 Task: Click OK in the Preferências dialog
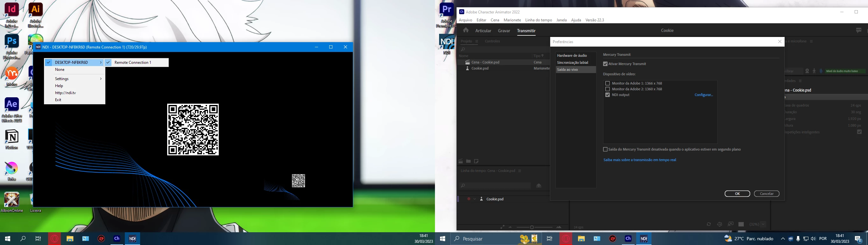click(x=737, y=194)
